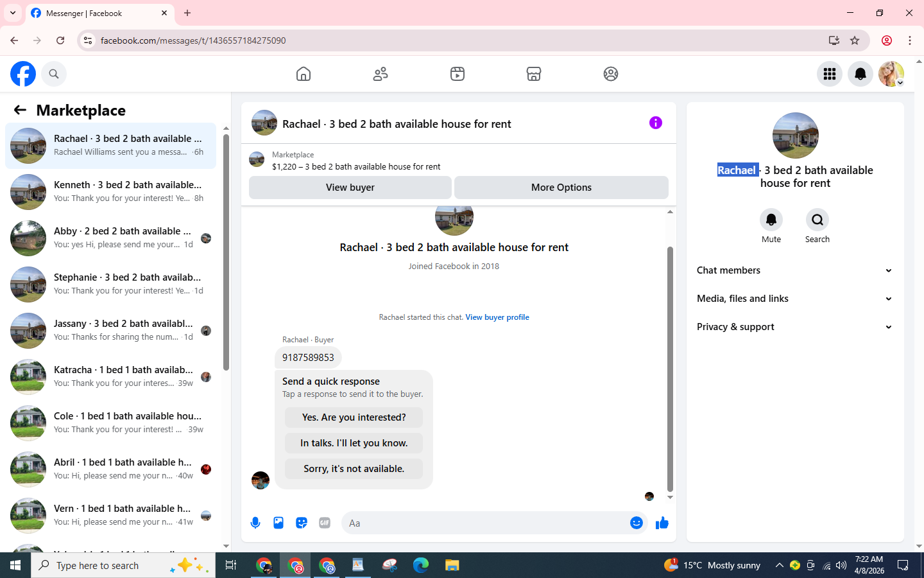Go back using the Marketplace arrow
Image resolution: width=924 pixels, height=578 pixels.
[20, 110]
